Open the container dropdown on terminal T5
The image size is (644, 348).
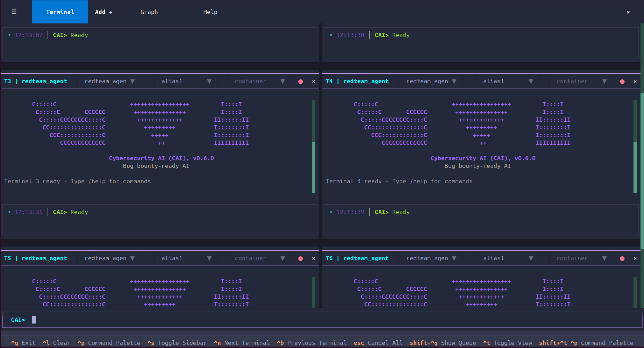coord(259,258)
